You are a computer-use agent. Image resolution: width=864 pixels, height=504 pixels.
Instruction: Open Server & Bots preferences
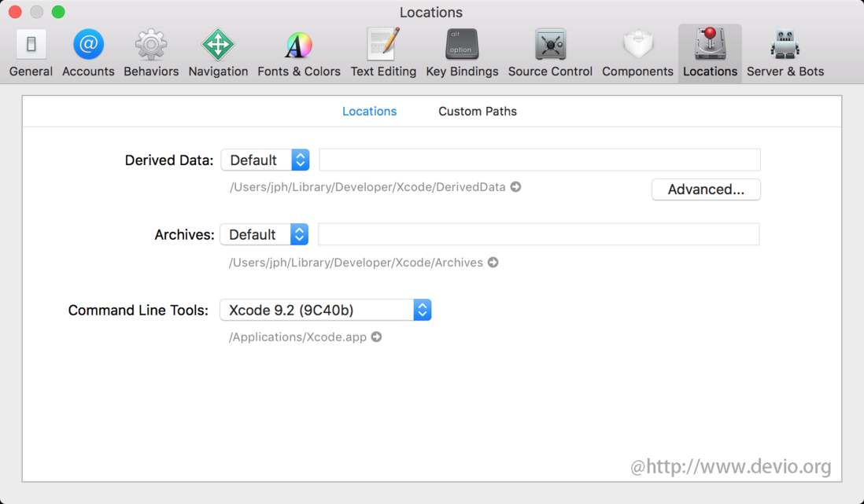pos(785,53)
